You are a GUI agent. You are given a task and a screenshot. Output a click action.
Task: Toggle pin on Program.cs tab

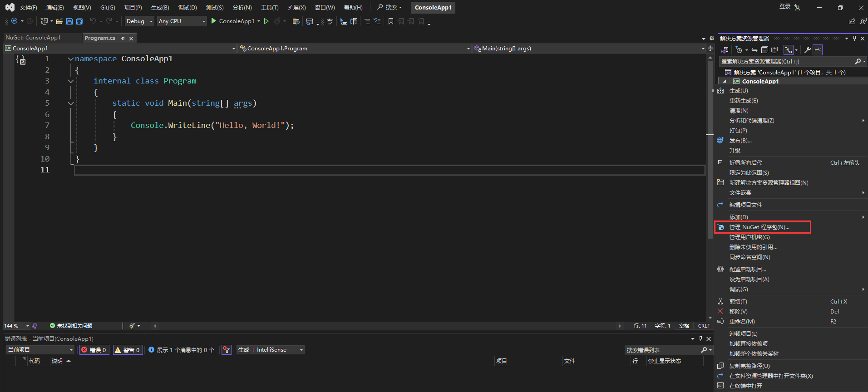coord(123,38)
